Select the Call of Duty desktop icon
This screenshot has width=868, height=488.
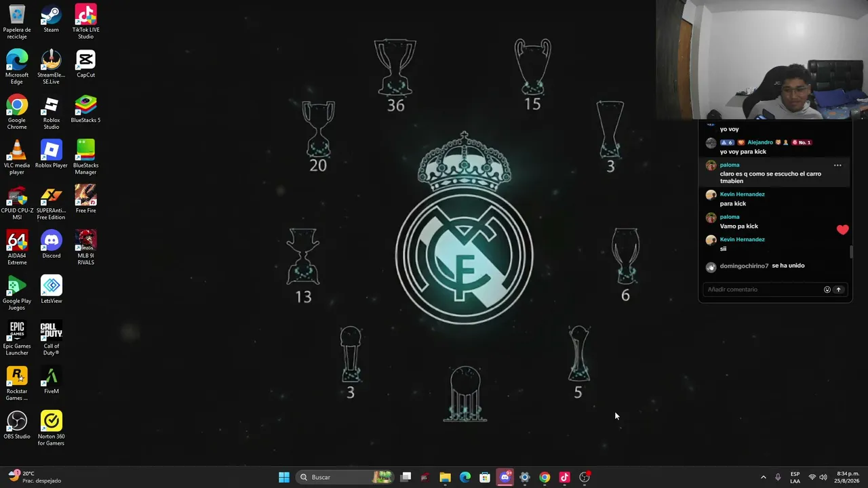click(x=51, y=339)
